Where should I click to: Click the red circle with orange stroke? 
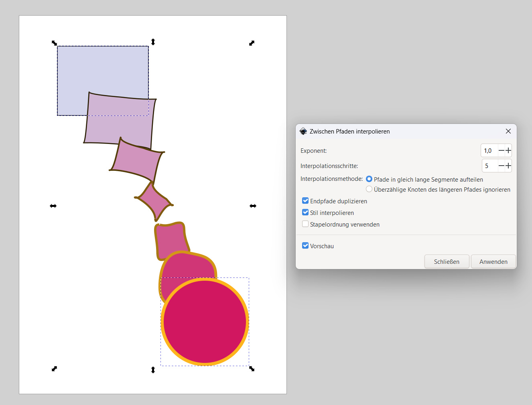(205, 322)
